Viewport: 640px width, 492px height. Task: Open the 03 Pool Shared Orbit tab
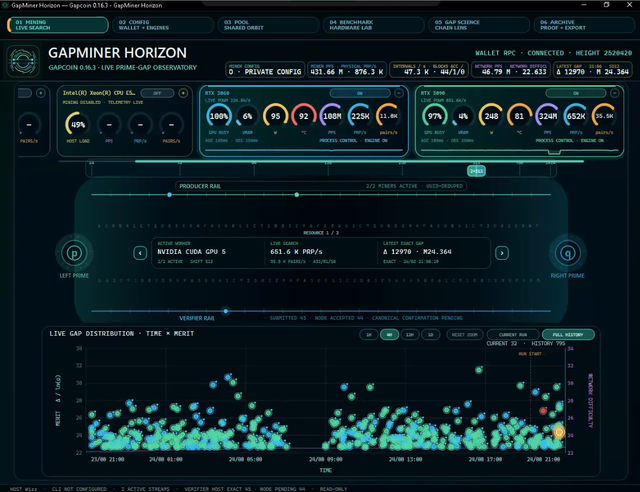268,25
